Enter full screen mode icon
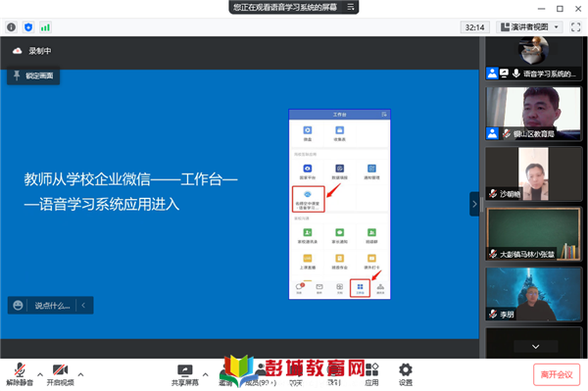Screen dimensions: 588x391 click(x=575, y=27)
